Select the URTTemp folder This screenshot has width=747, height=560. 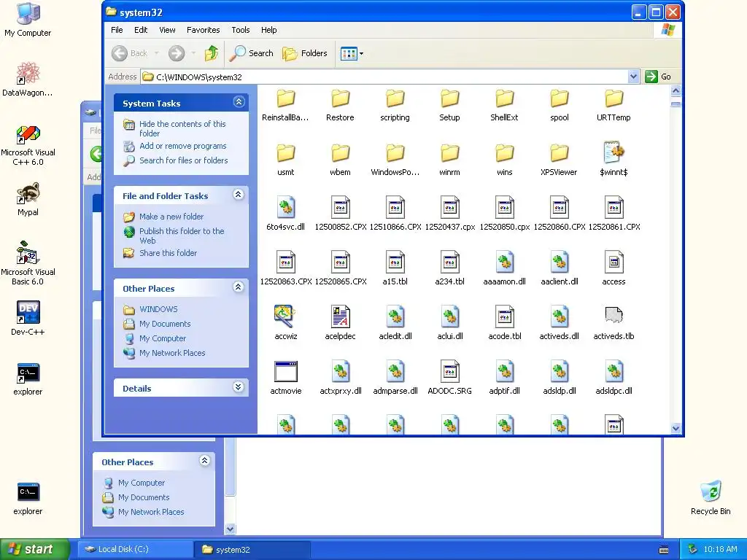614,106
